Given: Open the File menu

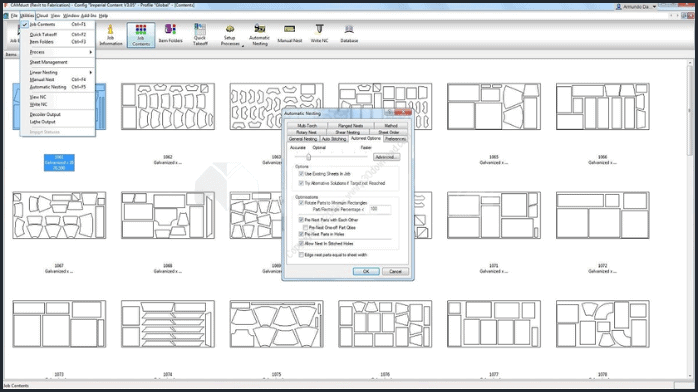Looking at the screenshot, I should click(14, 16).
